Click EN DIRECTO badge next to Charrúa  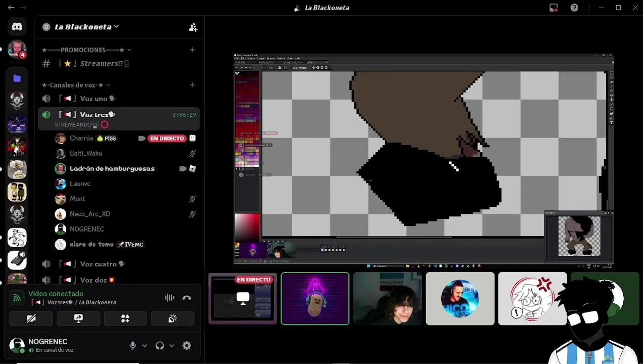[x=167, y=138]
